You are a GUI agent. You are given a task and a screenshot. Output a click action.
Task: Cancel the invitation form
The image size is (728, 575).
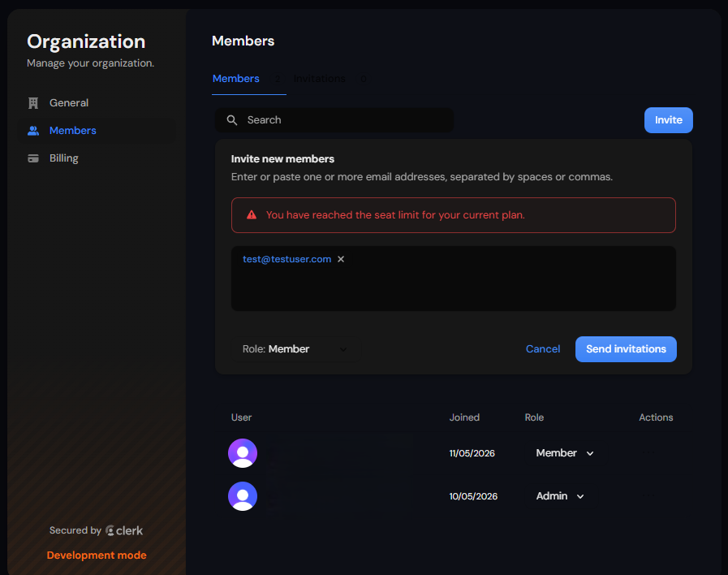coord(543,349)
